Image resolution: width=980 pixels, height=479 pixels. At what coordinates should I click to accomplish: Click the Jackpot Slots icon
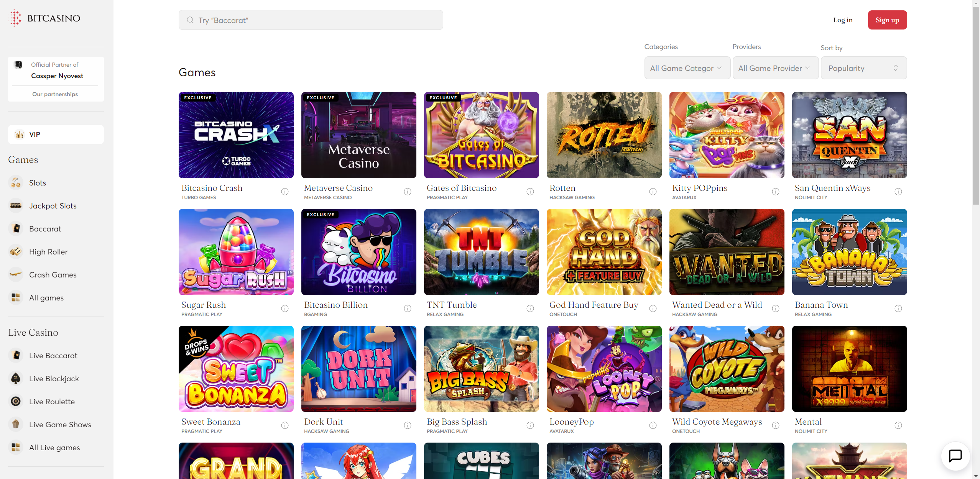[16, 206]
